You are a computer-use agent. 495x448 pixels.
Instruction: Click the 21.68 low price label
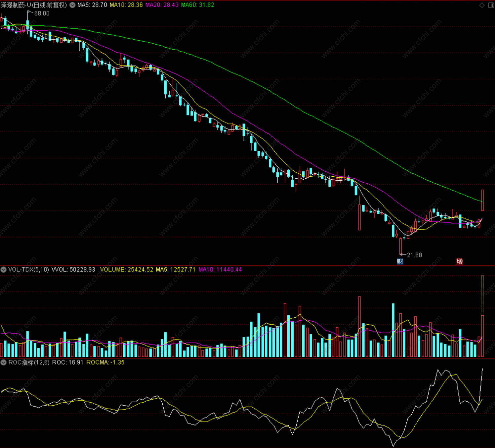tap(414, 255)
